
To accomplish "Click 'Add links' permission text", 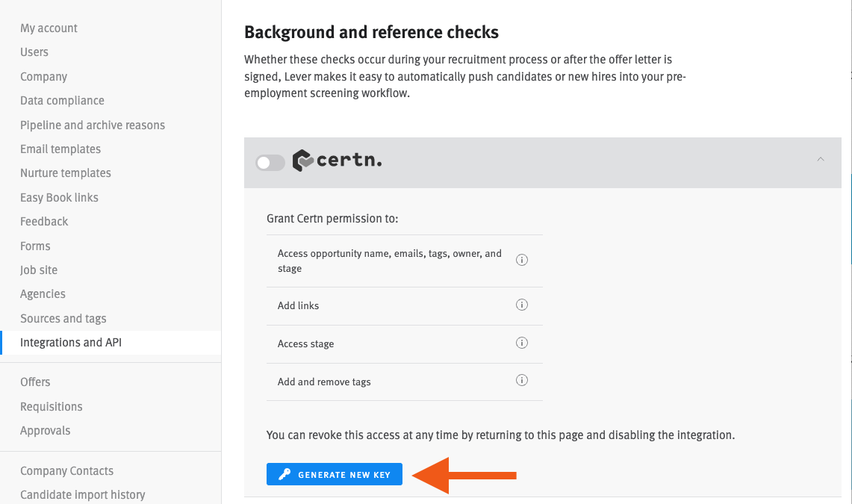I will (298, 306).
